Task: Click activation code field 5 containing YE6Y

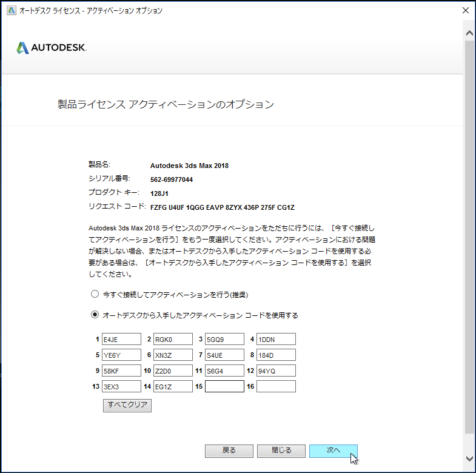Action: tap(121, 355)
